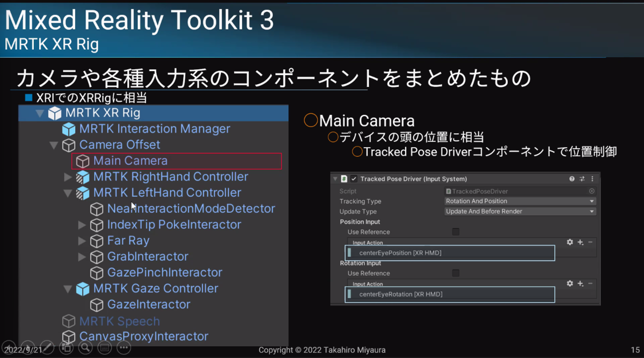The width and height of the screenshot is (644, 358).
Task: Click the Main Camera object cube icon
Action: click(83, 161)
